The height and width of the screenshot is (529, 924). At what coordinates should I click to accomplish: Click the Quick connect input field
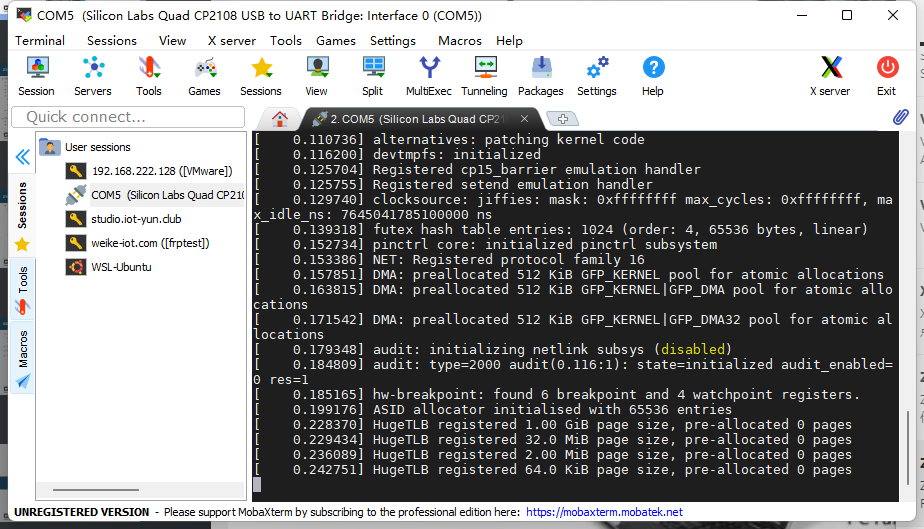pyautogui.click(x=128, y=117)
